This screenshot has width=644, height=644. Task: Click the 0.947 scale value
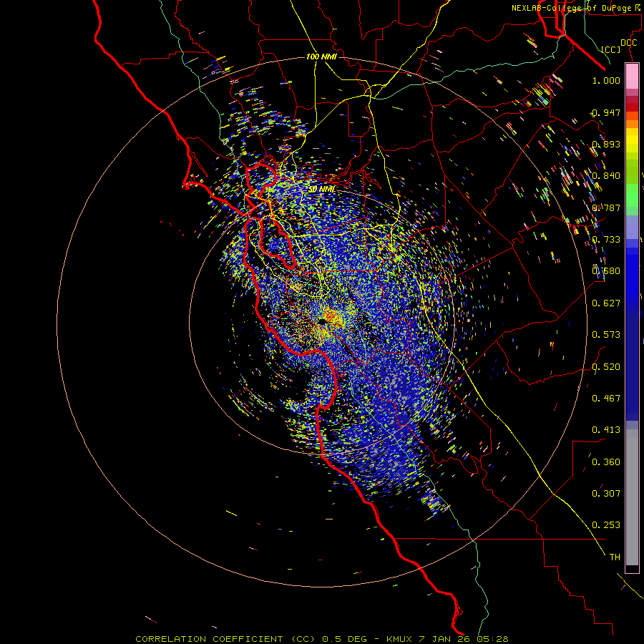(x=606, y=112)
